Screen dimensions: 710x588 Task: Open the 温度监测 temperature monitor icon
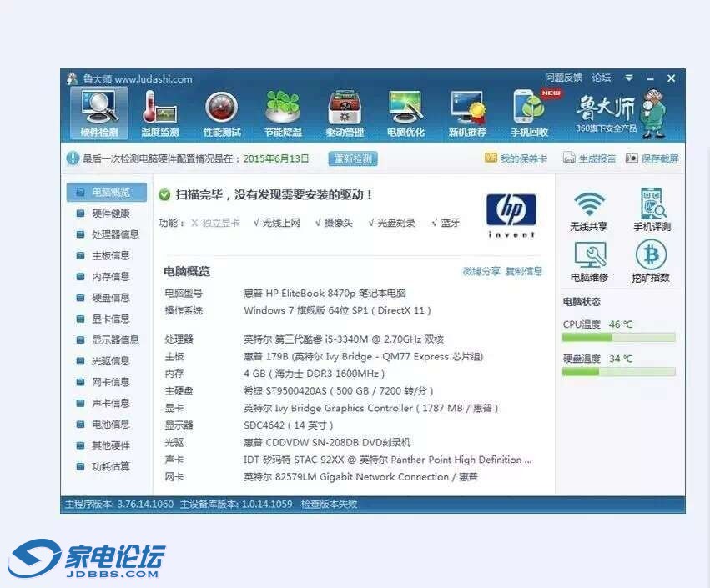160,112
